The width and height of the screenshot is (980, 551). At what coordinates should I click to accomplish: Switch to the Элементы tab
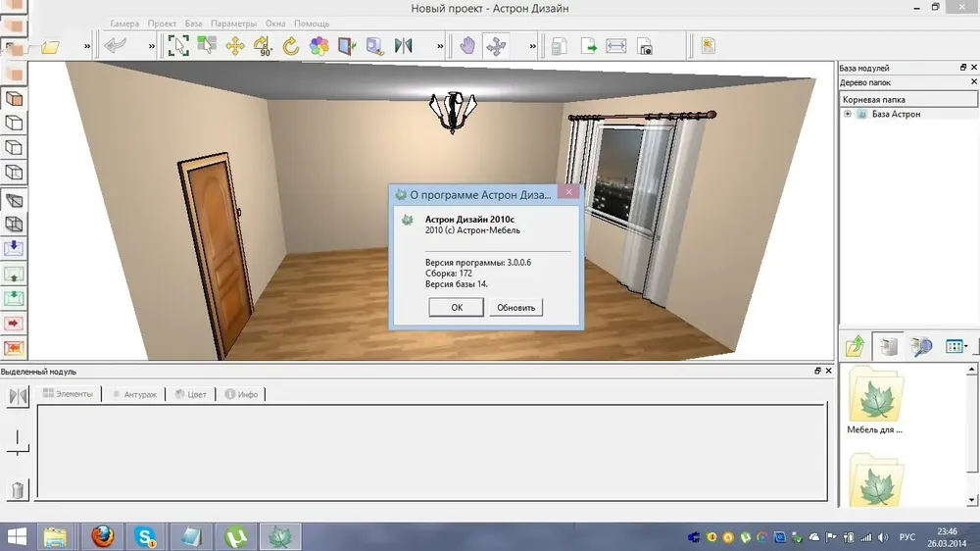(x=69, y=393)
